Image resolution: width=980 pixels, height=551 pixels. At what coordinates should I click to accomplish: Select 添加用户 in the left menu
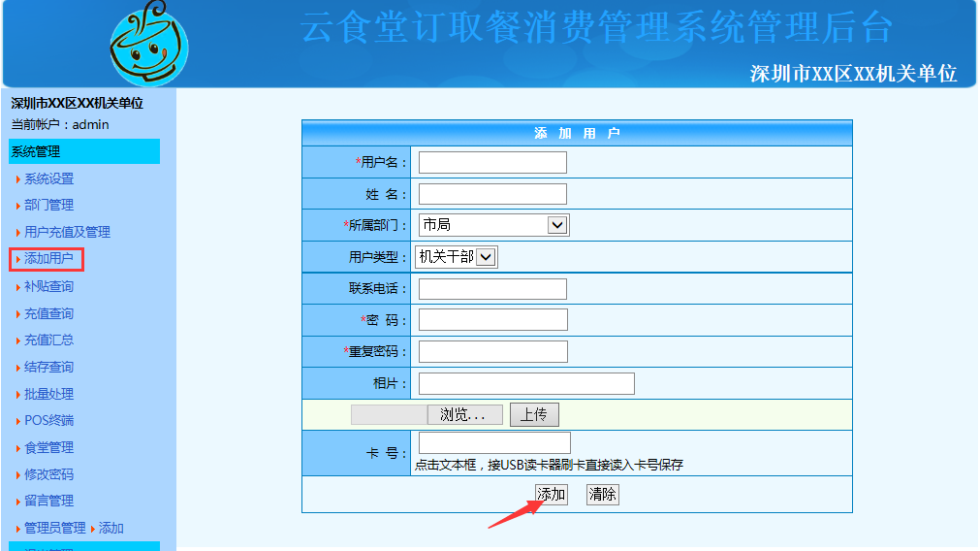[48, 259]
